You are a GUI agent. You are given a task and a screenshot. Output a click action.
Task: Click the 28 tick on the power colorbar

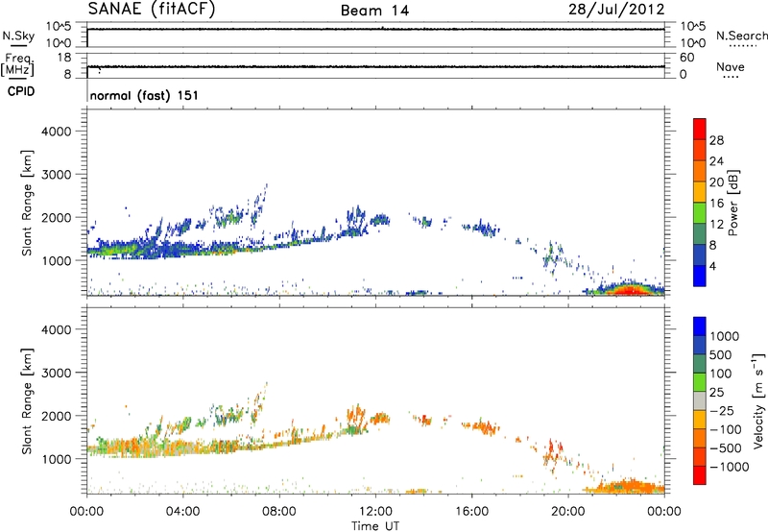pos(716,140)
